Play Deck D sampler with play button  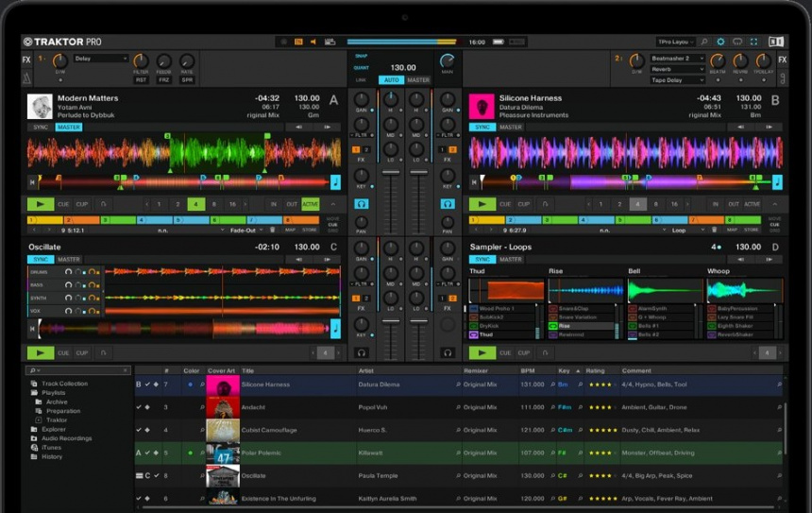tap(482, 353)
